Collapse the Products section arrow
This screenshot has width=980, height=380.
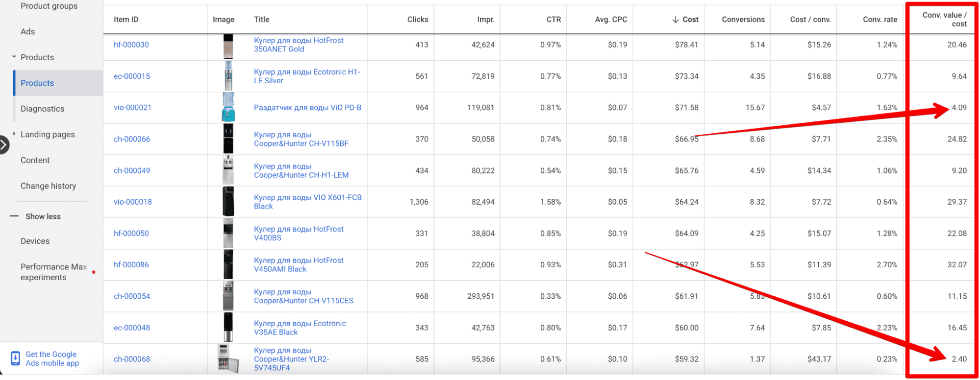(14, 57)
